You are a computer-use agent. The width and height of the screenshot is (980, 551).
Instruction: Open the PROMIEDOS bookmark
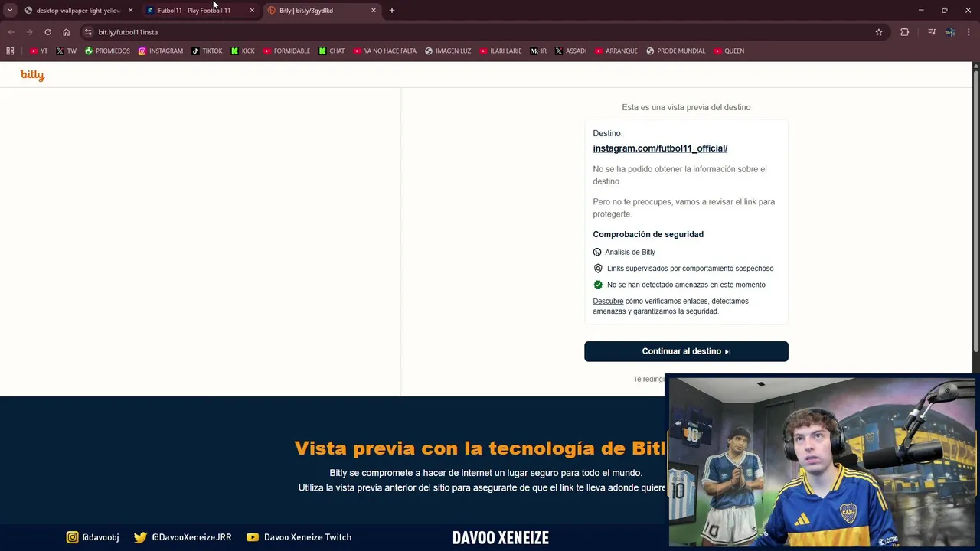107,51
